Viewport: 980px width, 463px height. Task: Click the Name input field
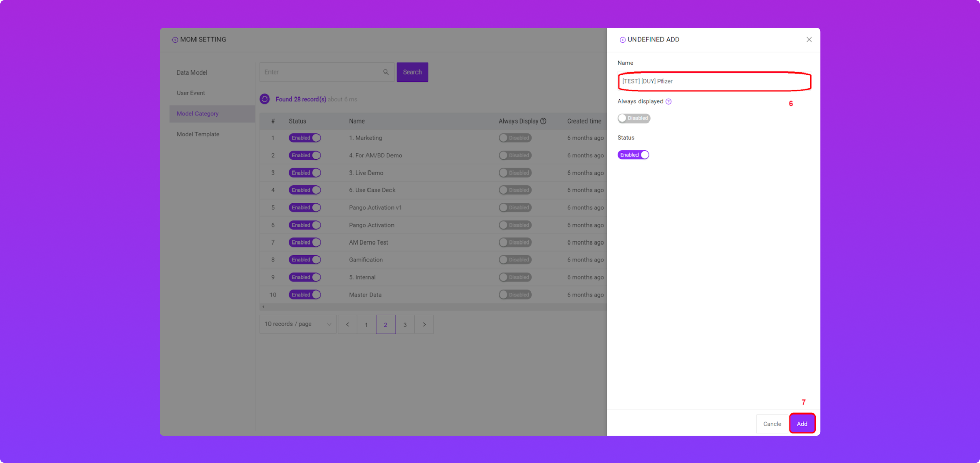pos(714,82)
